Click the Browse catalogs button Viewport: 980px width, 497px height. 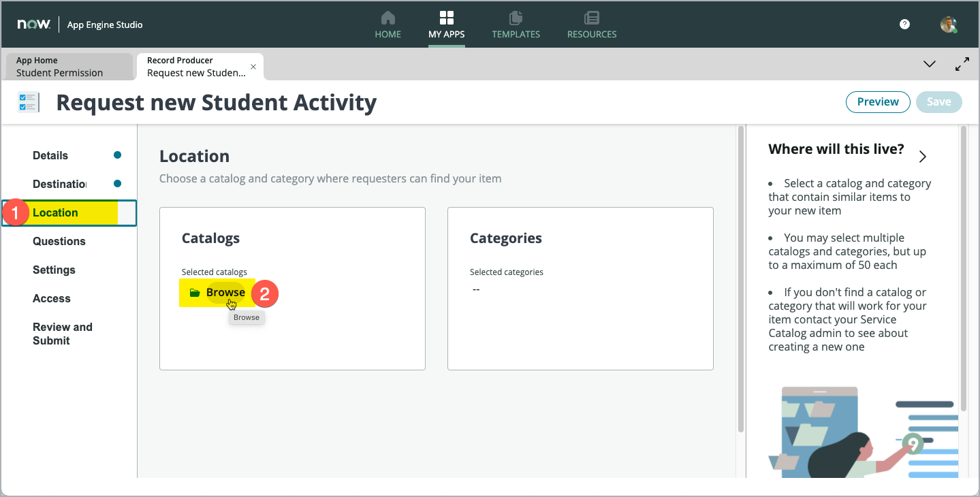pos(217,293)
